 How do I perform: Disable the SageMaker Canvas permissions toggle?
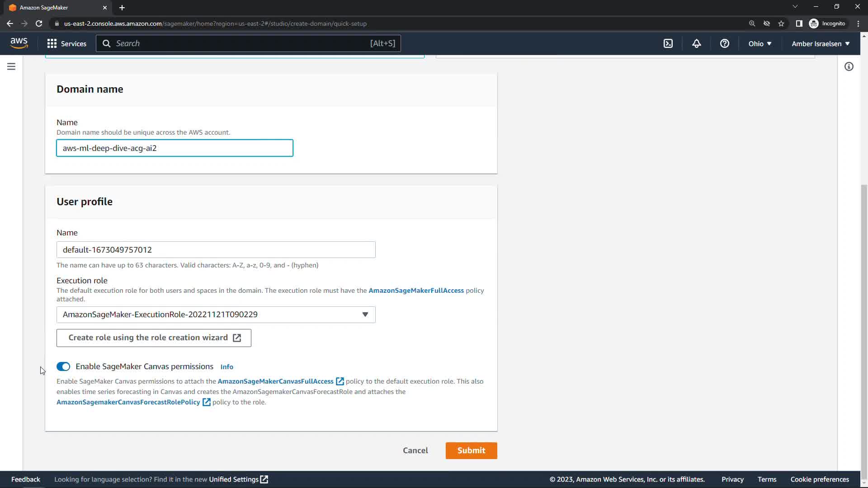point(63,366)
